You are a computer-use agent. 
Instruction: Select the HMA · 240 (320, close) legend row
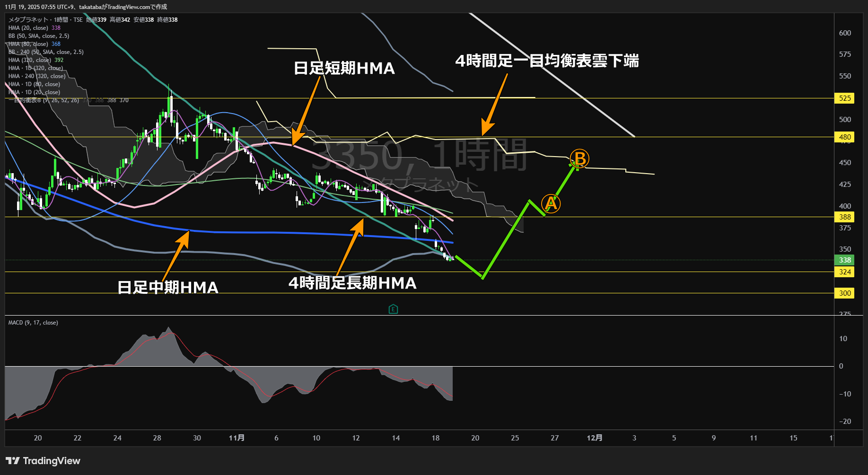point(37,76)
